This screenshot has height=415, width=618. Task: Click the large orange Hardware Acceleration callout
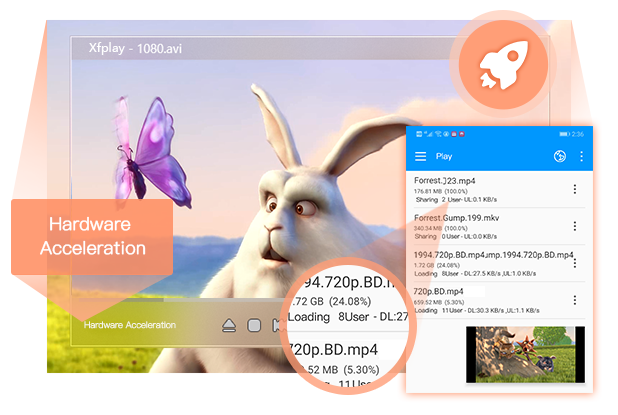point(92,237)
